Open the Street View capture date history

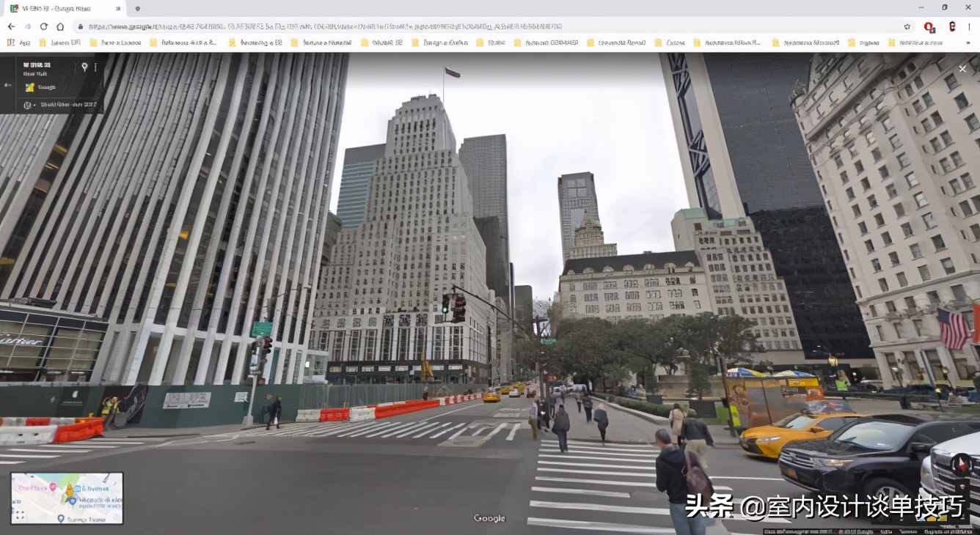60,105
